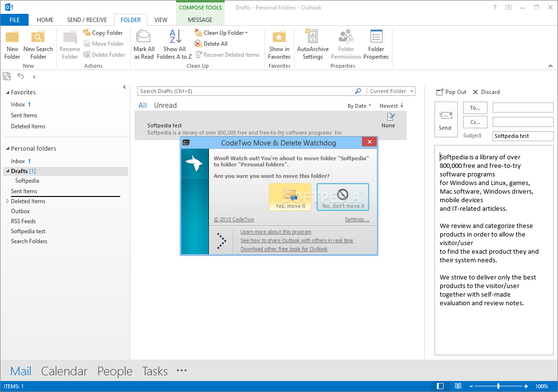Viewport: 558px width, 392px height.
Task: Select Softpedia subfolder under Drafts
Action: pos(27,181)
